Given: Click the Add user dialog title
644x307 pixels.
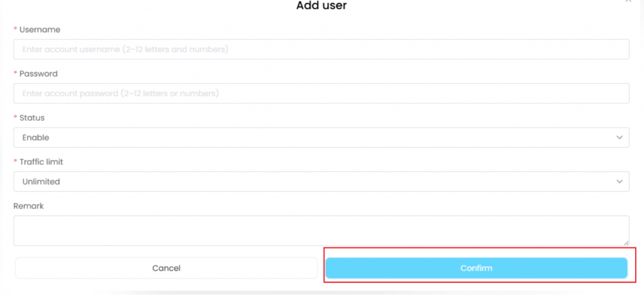Looking at the screenshot, I should [321, 6].
